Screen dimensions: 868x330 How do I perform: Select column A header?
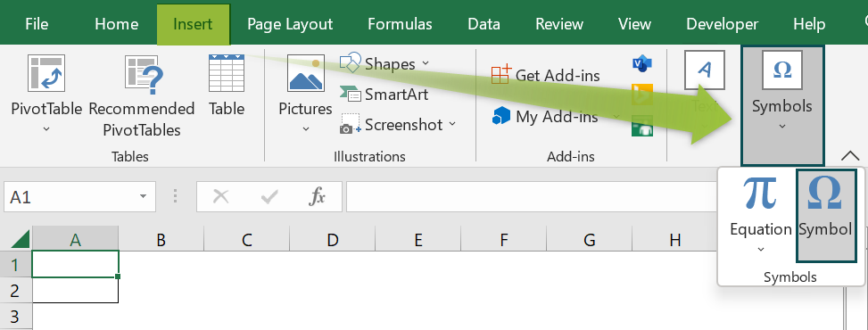(75, 239)
